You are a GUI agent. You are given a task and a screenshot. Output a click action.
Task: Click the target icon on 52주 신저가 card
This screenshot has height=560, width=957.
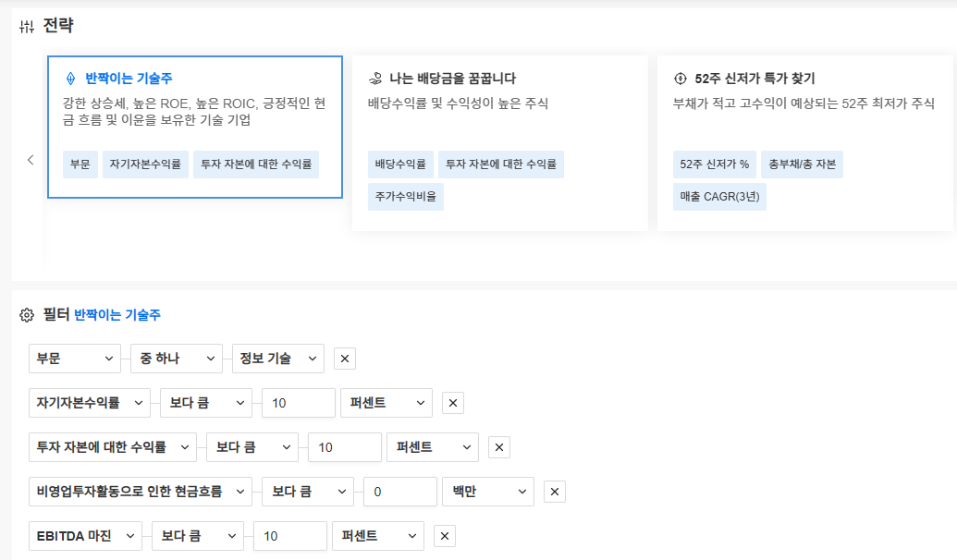[x=680, y=78]
